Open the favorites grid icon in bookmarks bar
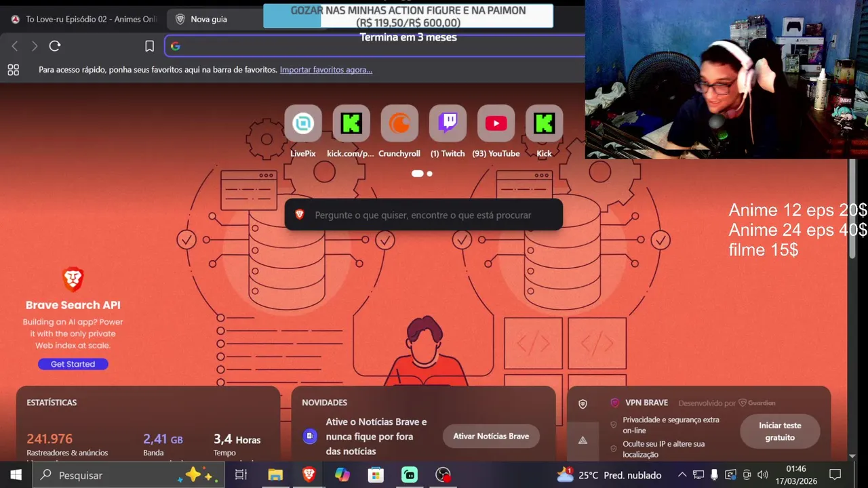 13,70
